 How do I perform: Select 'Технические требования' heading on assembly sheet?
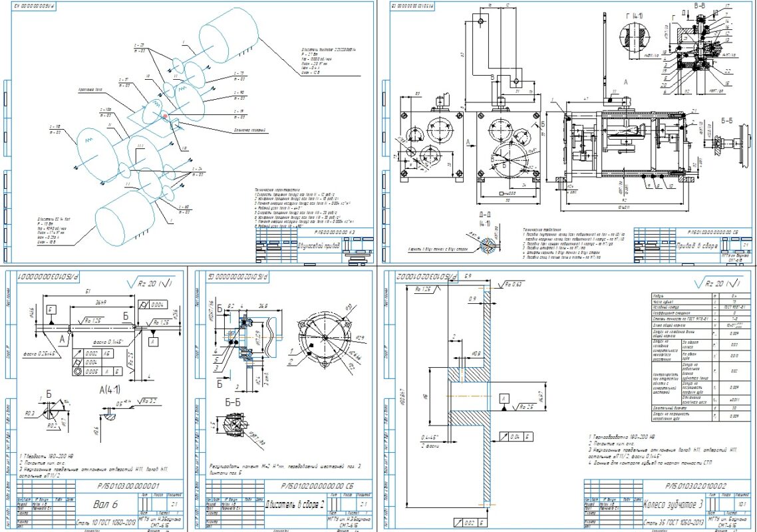click(x=542, y=230)
